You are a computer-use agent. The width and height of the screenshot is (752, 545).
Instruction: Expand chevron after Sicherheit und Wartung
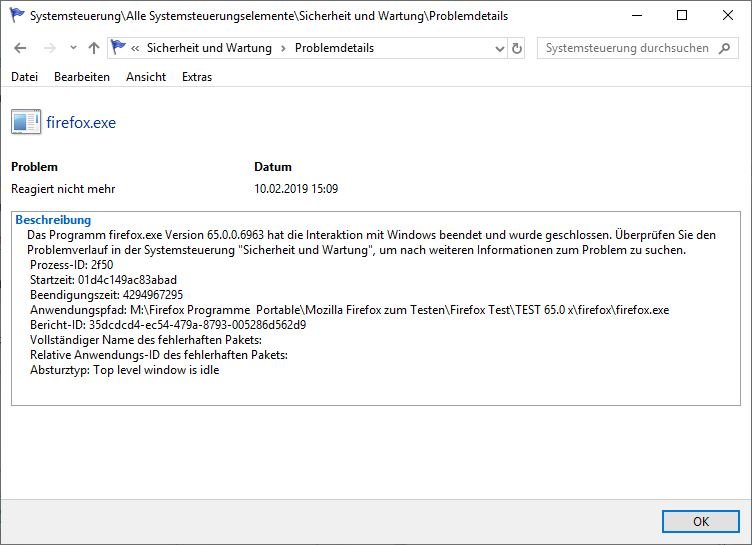[x=282, y=48]
